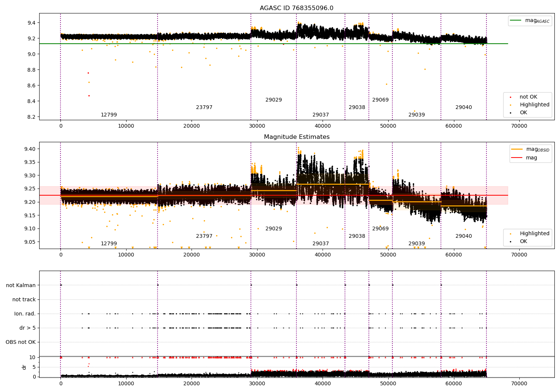The width and height of the screenshot is (560, 392).
Task: Select OBSID label 29029 in the top plot
Action: (274, 100)
